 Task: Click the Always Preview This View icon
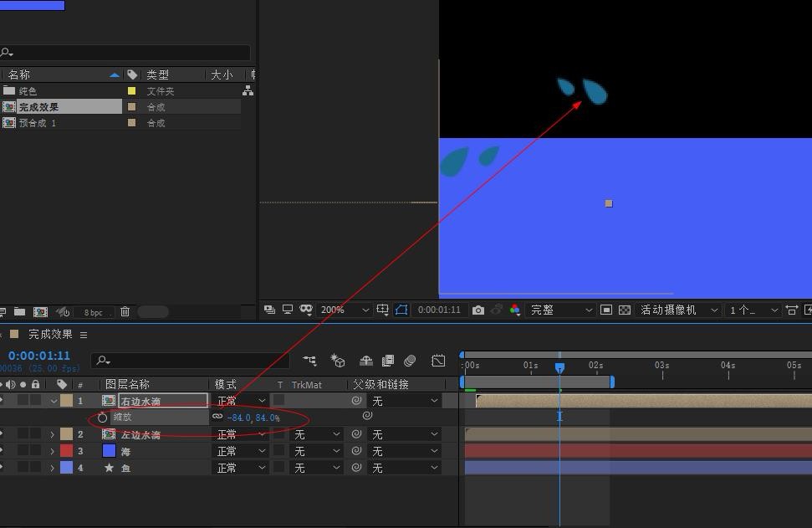[269, 310]
